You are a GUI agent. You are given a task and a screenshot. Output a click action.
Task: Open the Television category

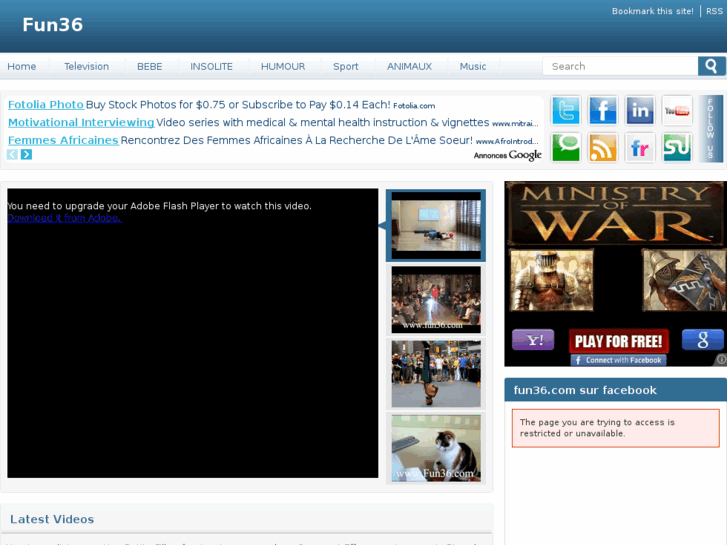coord(87,66)
